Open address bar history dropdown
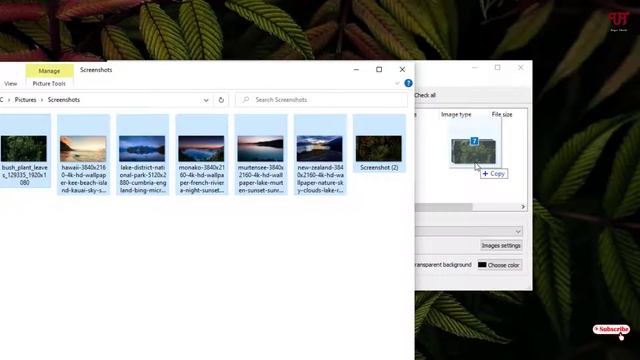This screenshot has width=640, height=360. click(x=206, y=100)
